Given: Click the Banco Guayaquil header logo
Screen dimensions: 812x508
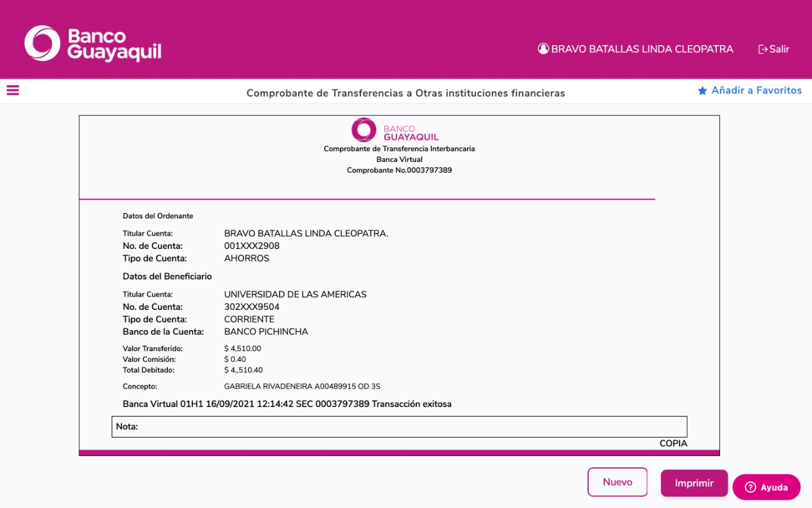Looking at the screenshot, I should (x=93, y=44).
